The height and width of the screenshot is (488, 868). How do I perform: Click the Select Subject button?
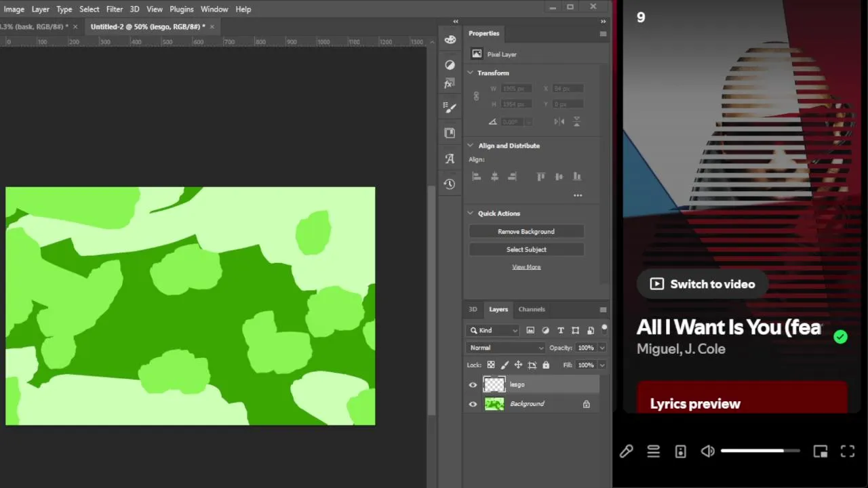point(526,249)
